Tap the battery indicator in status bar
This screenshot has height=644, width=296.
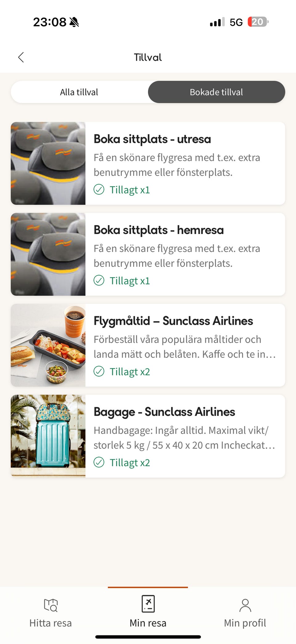click(258, 22)
